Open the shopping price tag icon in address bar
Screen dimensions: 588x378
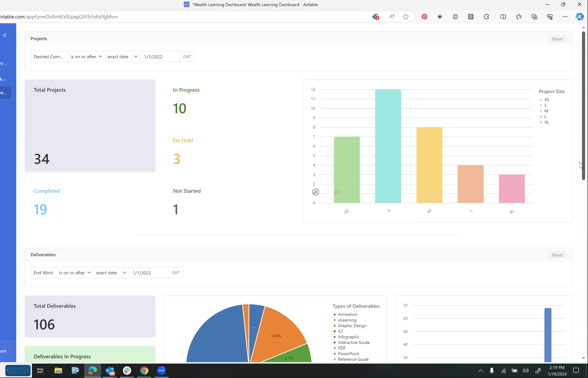(x=375, y=17)
